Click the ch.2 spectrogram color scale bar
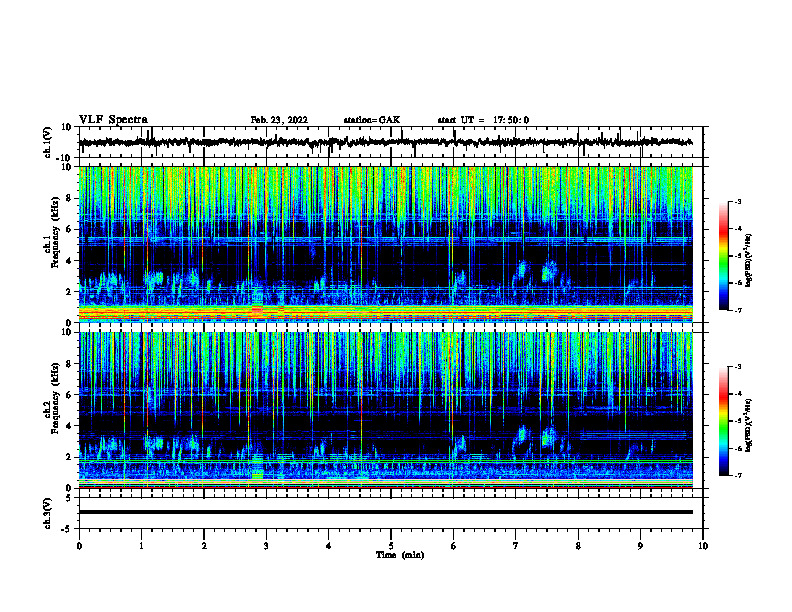Image resolution: width=792 pixels, height=612 pixels. pos(724,421)
